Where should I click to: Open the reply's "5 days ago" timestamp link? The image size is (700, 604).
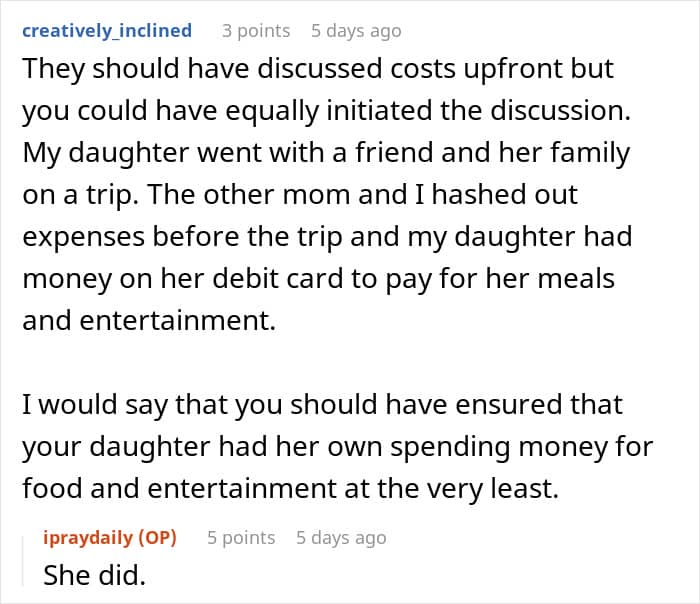tap(341, 537)
